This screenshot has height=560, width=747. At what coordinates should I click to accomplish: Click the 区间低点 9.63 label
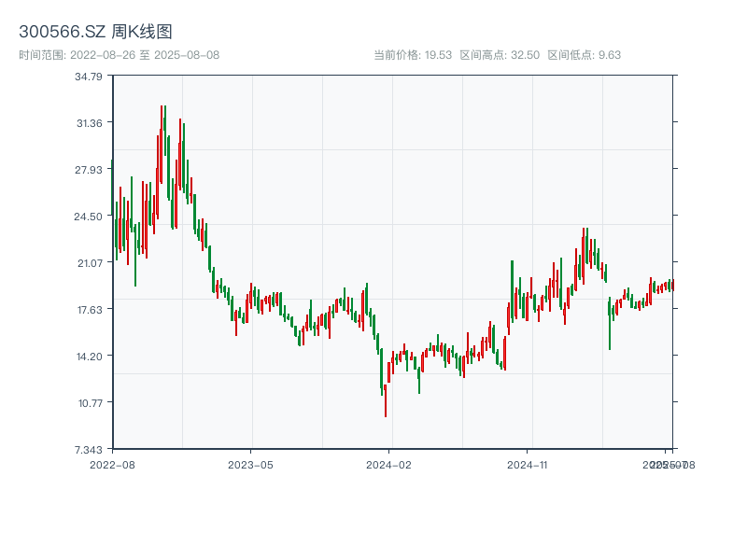pos(584,55)
